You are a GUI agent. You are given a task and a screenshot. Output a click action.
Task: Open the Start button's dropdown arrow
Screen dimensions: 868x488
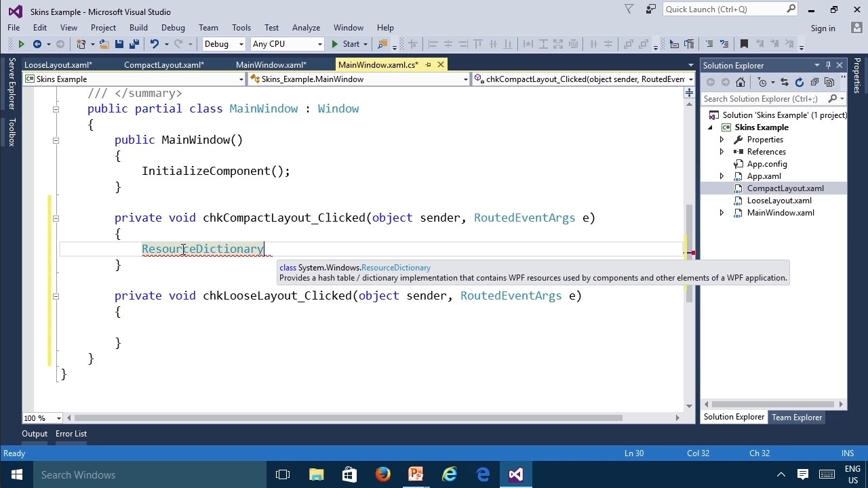[365, 44]
